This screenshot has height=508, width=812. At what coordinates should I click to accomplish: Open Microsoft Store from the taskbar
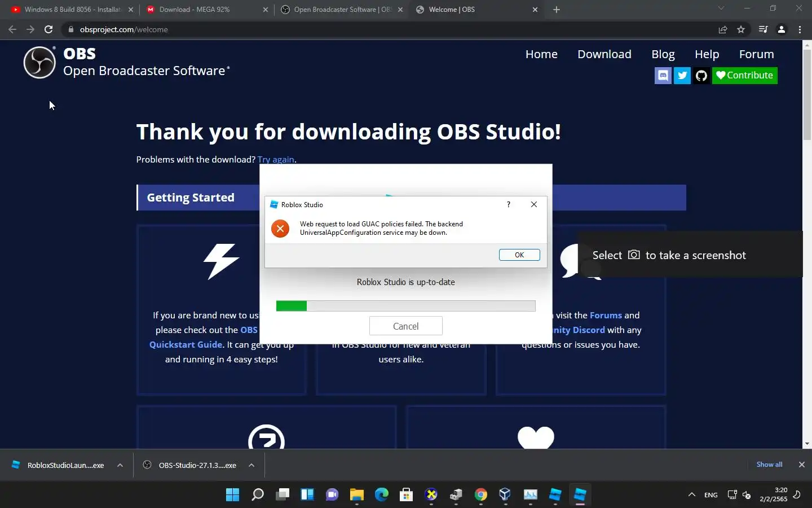coord(407,495)
